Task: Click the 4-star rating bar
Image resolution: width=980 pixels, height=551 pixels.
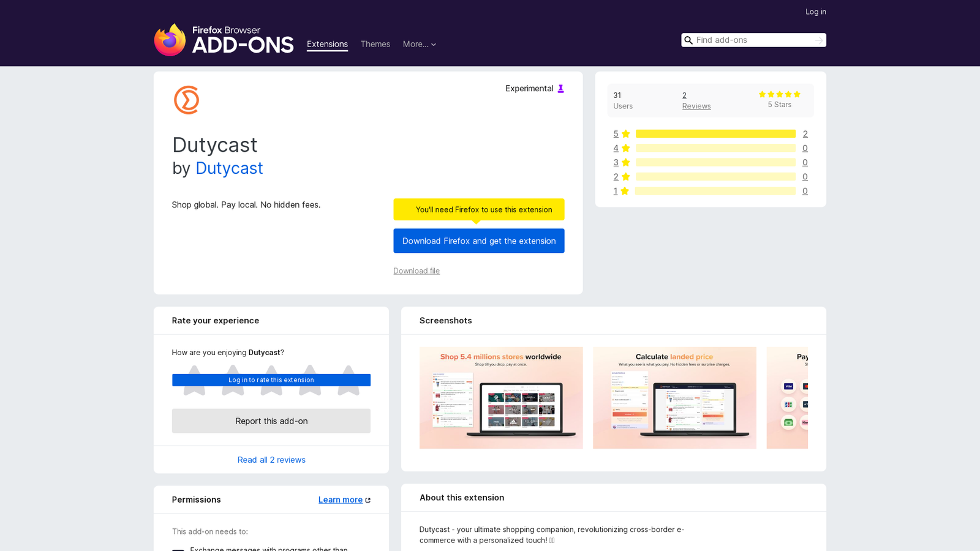Action: tap(715, 148)
